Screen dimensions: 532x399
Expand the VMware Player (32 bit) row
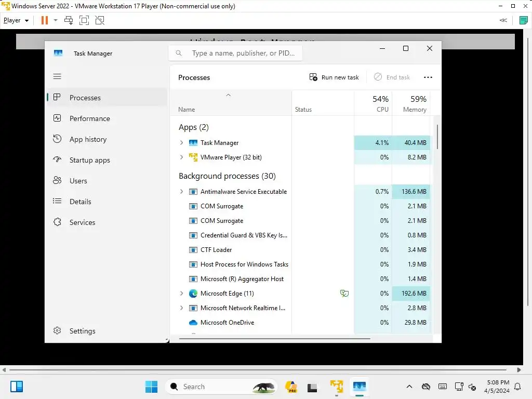pos(181,157)
